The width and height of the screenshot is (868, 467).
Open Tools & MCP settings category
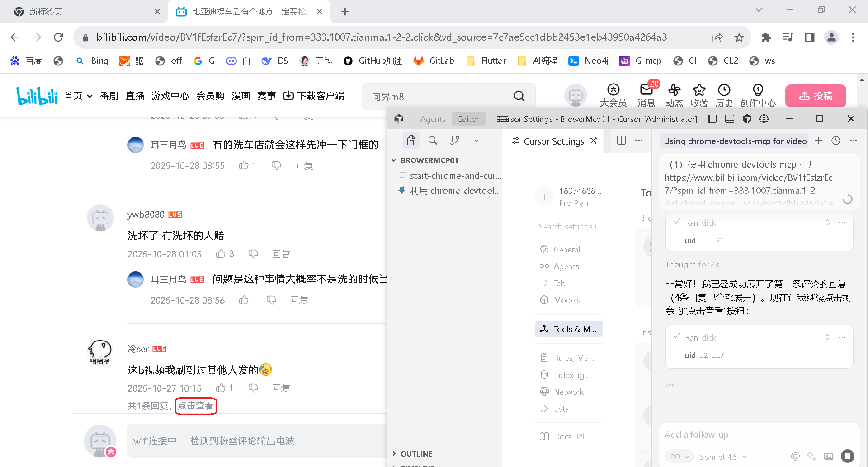point(569,329)
